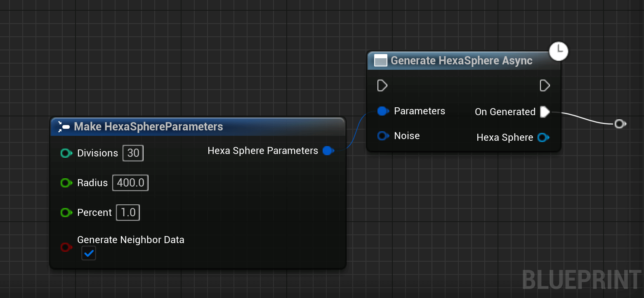Click the Parameters input pin
Viewport: 644px width, 298px height.
click(x=383, y=111)
